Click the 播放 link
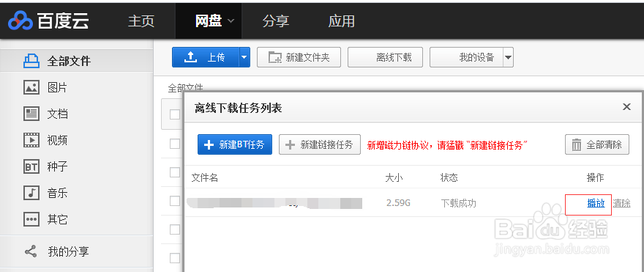 pos(596,203)
